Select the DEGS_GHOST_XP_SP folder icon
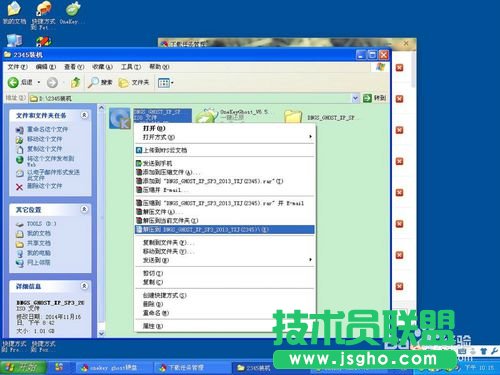Viewport: 500px width, 375px height. click(x=293, y=117)
